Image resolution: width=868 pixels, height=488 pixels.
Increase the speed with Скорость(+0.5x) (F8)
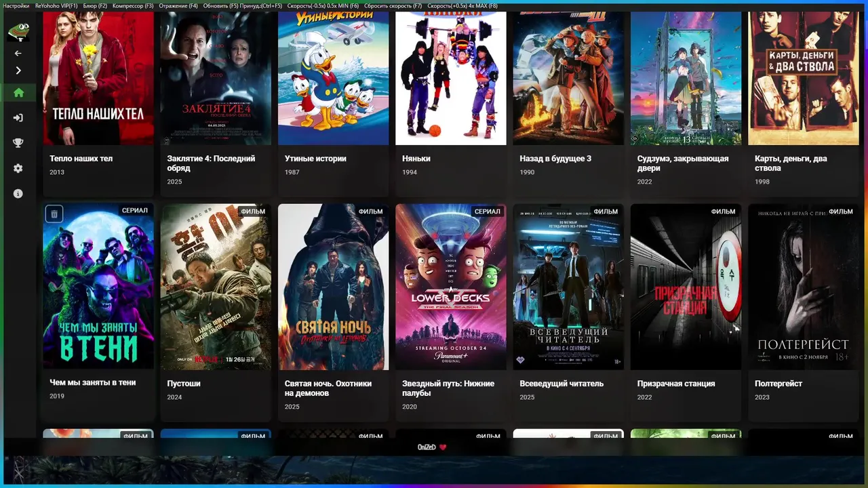462,6
